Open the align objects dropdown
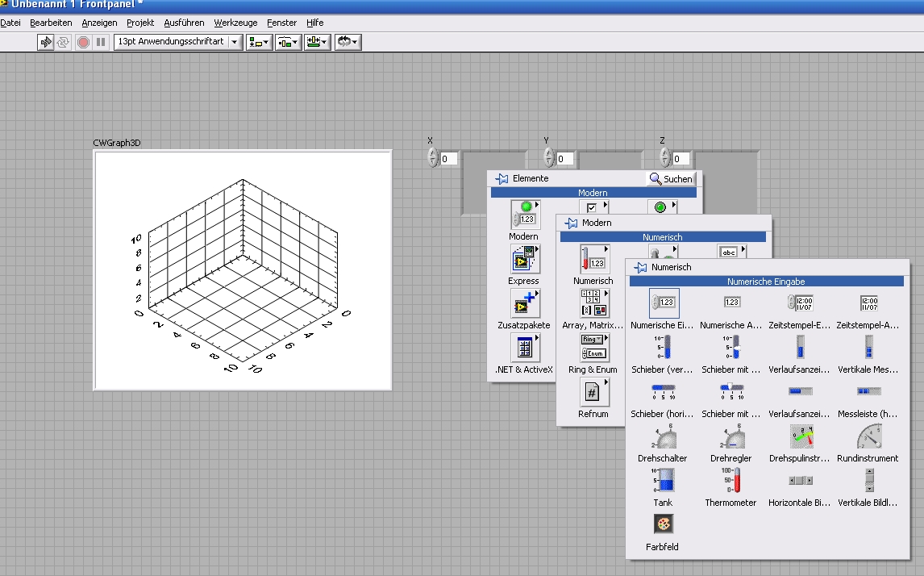924x576 pixels. point(259,42)
